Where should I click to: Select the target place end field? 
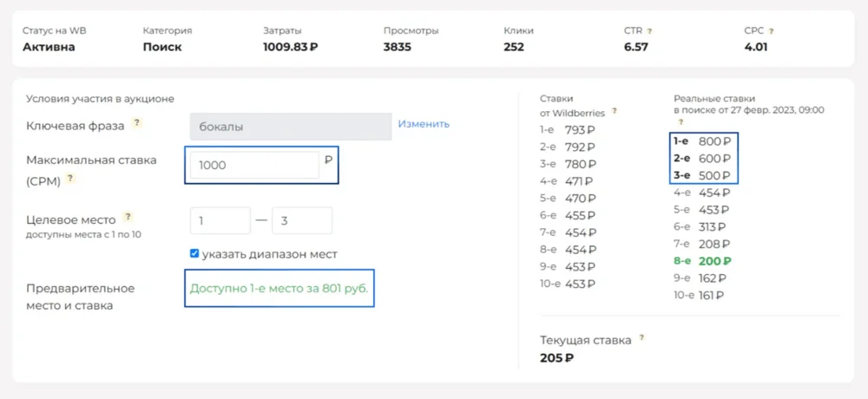pyautogui.click(x=302, y=220)
